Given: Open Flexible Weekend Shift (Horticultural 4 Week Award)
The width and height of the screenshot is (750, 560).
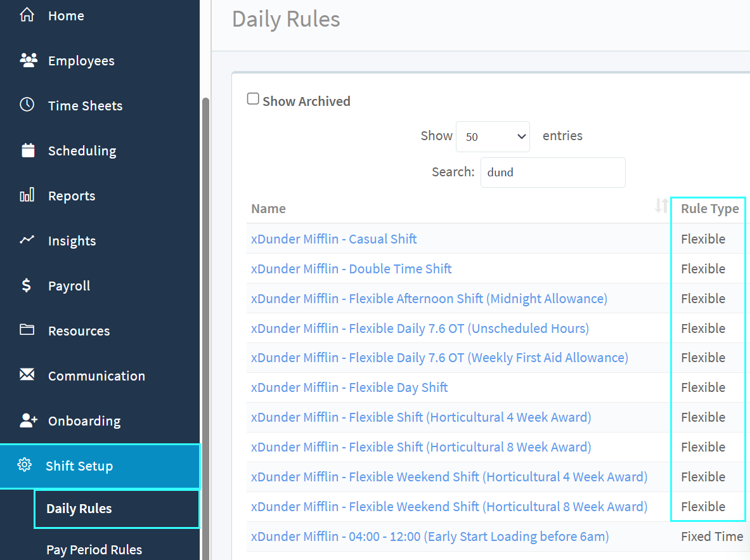Looking at the screenshot, I should 449,477.
